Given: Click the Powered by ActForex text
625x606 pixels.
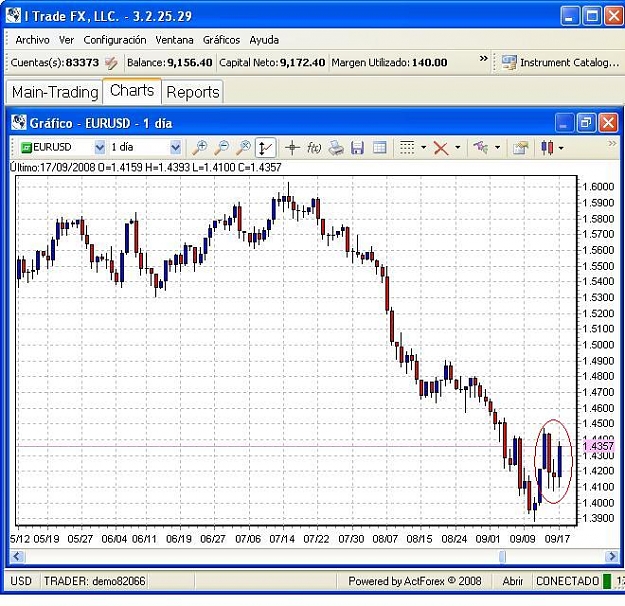Looking at the screenshot, I should 415,581.
